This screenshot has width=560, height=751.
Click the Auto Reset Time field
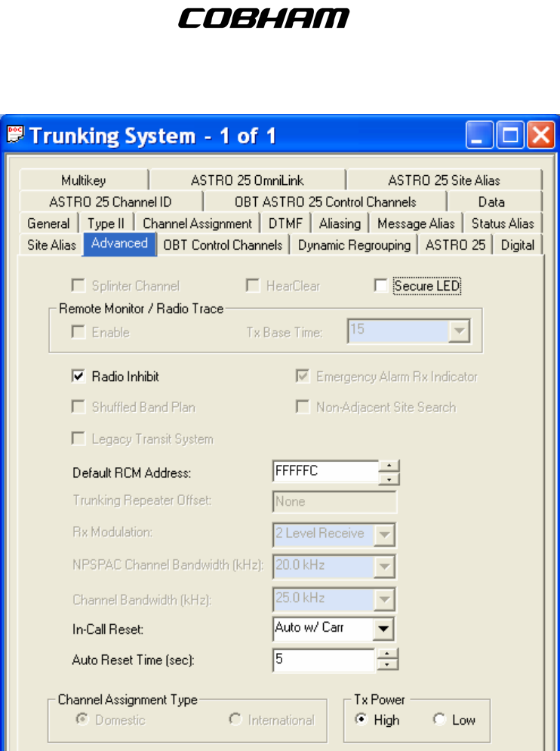point(325,660)
